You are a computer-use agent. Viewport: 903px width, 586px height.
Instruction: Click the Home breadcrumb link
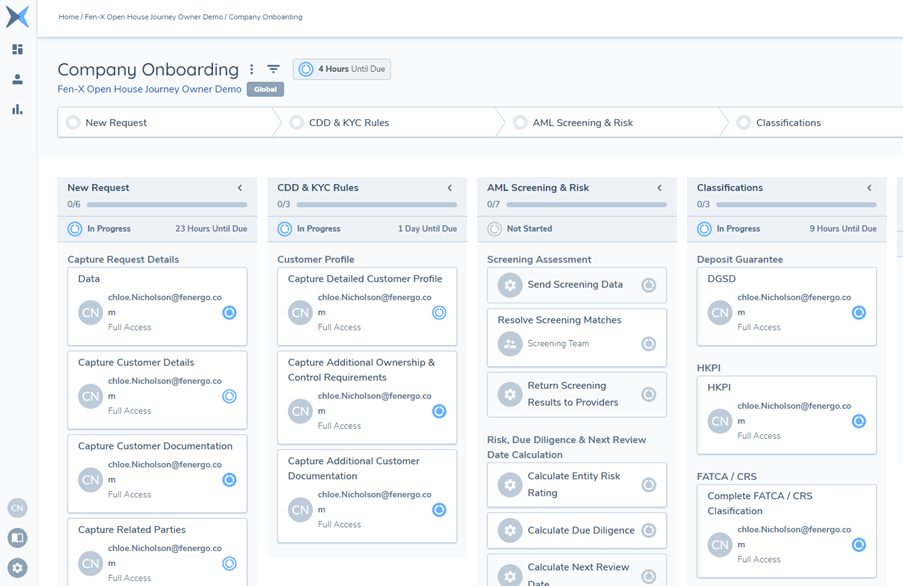[x=68, y=17]
